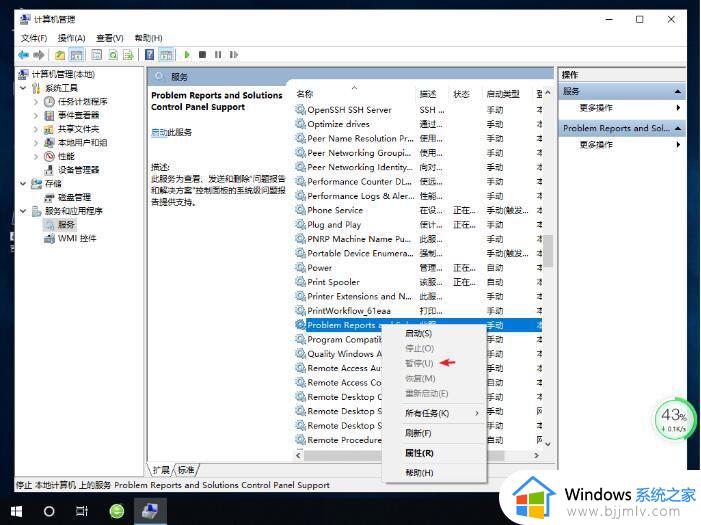Click the Help question mark toolbar icon
The width and height of the screenshot is (701, 525).
pos(149,55)
